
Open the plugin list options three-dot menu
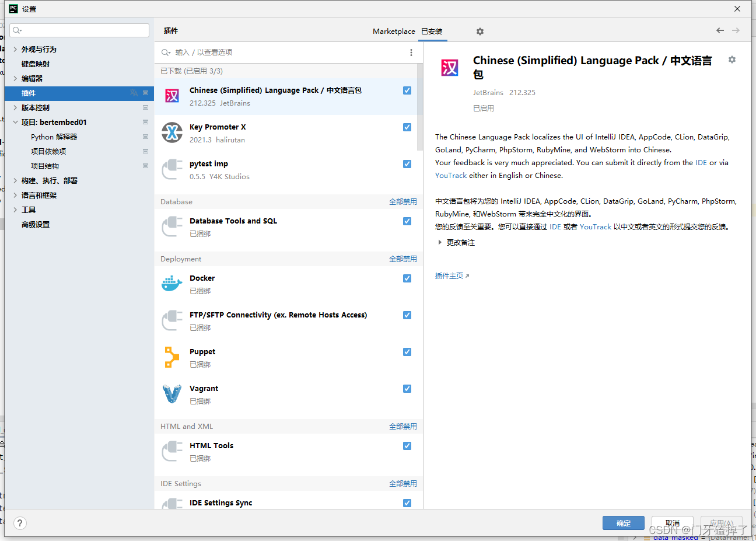(411, 52)
